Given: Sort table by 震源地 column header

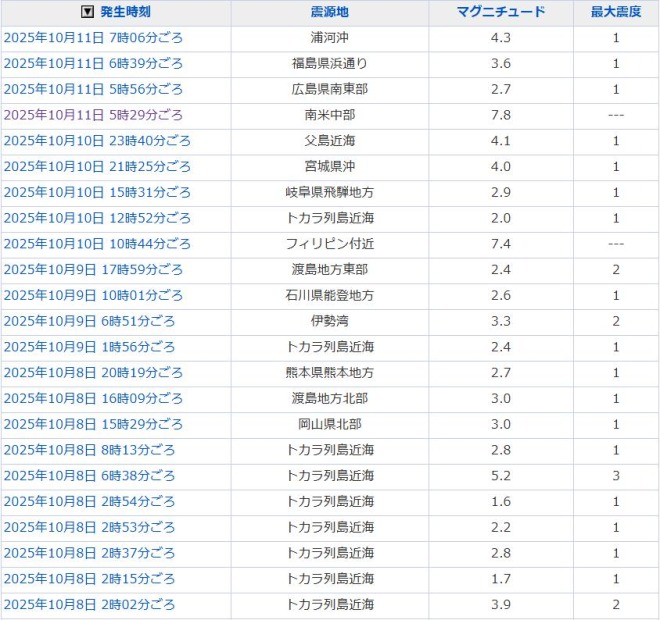Looking at the screenshot, I should [330, 12].
